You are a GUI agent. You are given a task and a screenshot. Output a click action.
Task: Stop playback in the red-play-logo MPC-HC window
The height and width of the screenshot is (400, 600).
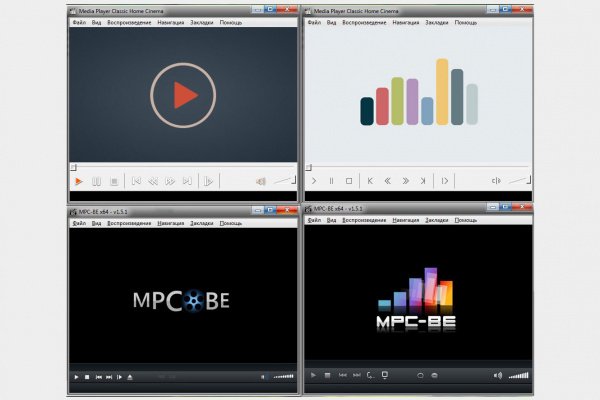[x=114, y=181]
